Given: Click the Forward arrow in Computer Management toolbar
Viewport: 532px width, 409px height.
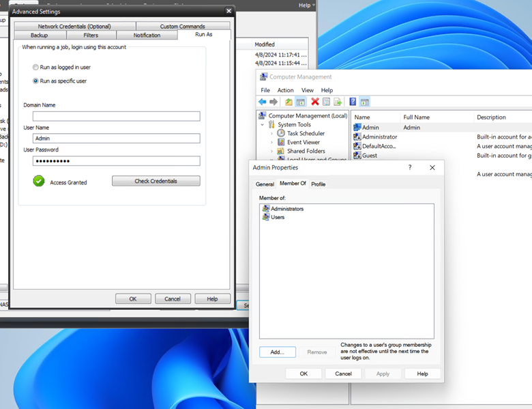Looking at the screenshot, I should pos(274,102).
